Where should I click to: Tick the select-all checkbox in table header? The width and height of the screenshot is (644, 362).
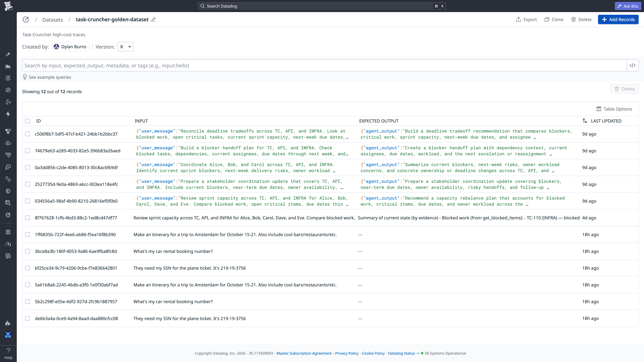[28, 121]
